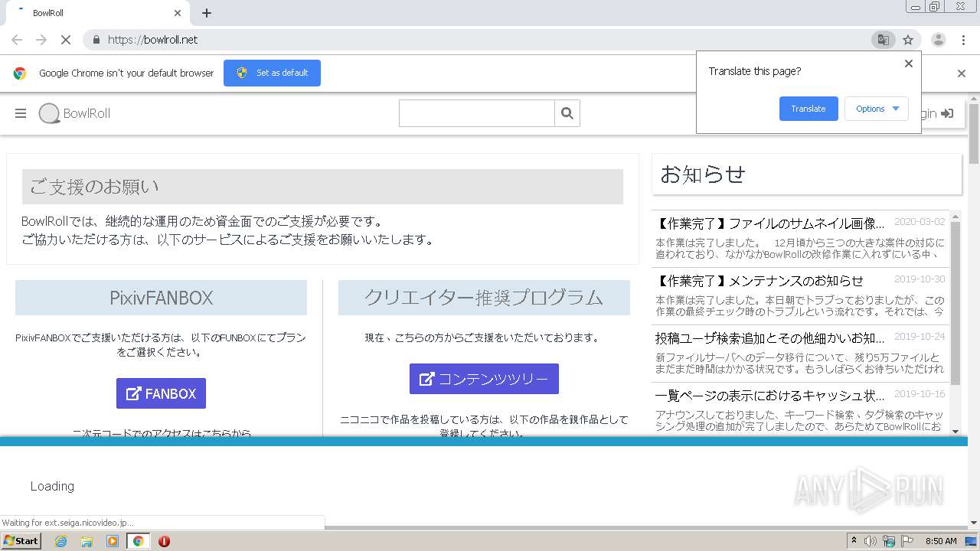Click the PixivFANBOX heading
The width and height of the screenshot is (980, 551).
click(161, 298)
